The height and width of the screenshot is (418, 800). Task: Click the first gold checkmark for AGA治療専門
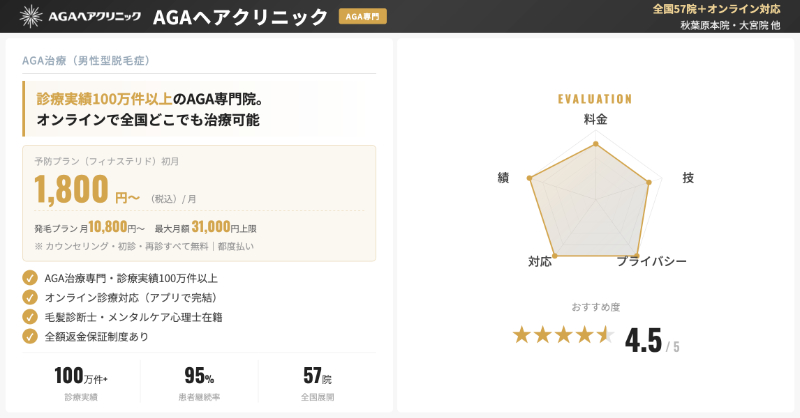click(x=29, y=278)
